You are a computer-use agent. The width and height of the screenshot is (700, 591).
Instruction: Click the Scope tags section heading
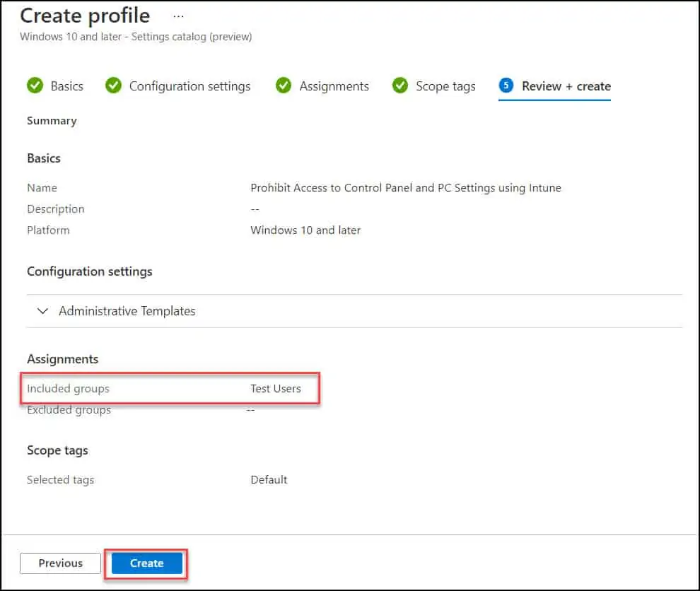(57, 450)
